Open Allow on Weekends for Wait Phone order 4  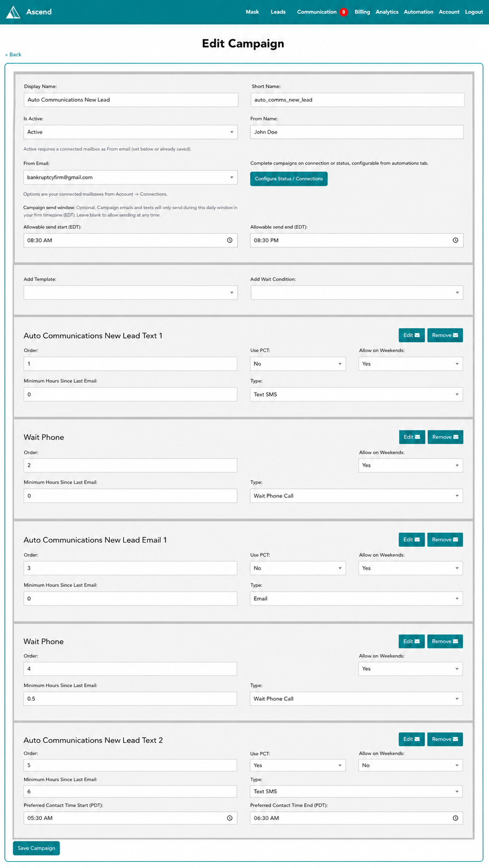[x=411, y=669]
